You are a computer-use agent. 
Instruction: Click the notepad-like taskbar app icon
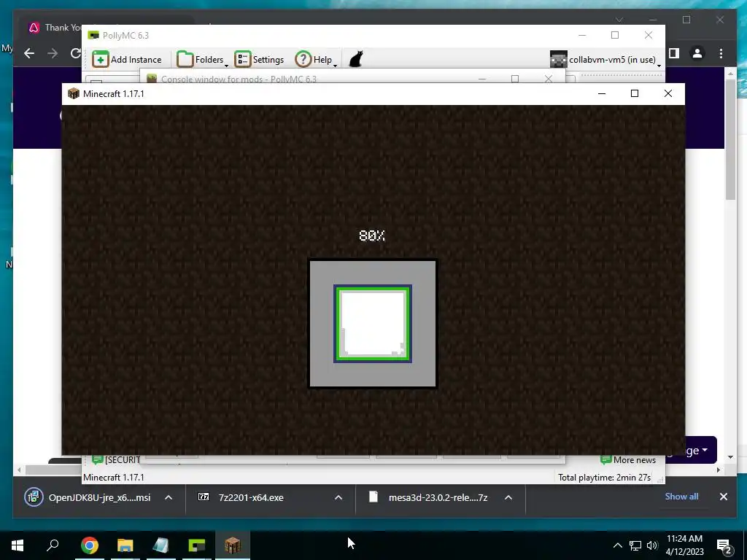click(x=161, y=545)
